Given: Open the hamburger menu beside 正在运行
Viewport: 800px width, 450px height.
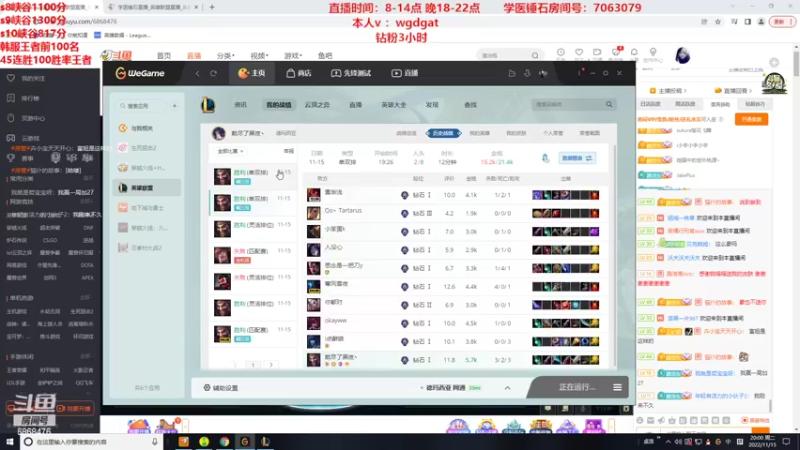Looking at the screenshot, I should coord(617,387).
